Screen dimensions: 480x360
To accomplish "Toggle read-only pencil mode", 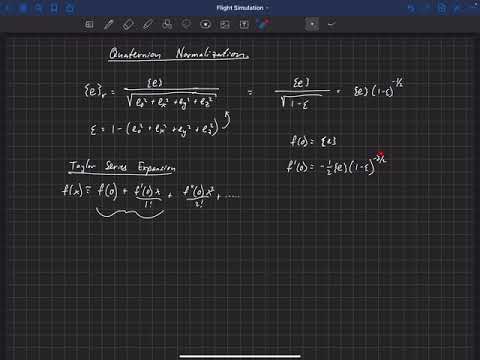I will [457, 8].
